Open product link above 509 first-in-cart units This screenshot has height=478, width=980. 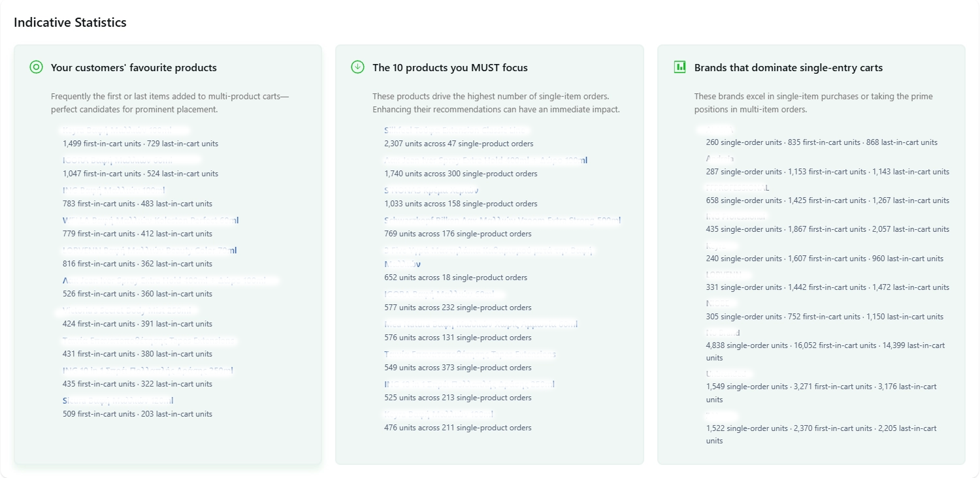coord(118,401)
